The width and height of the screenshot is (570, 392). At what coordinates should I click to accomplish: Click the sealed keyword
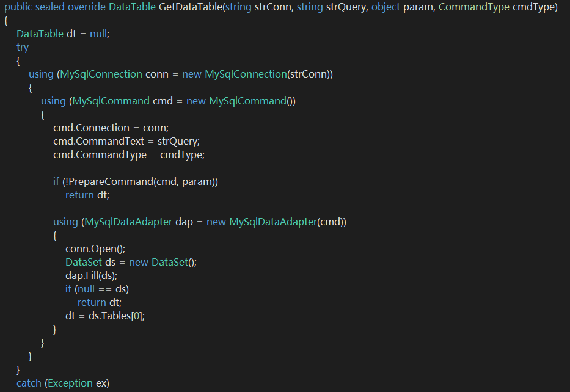[50, 7]
